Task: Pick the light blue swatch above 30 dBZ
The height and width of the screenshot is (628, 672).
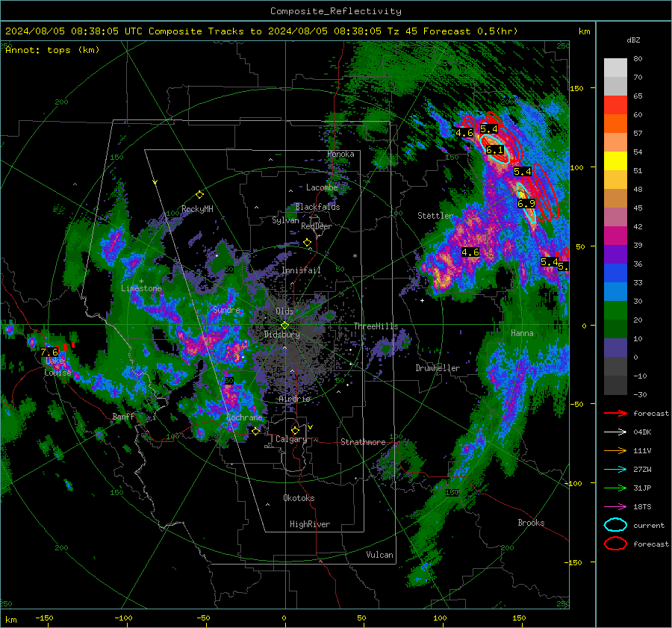Action: tap(615, 291)
